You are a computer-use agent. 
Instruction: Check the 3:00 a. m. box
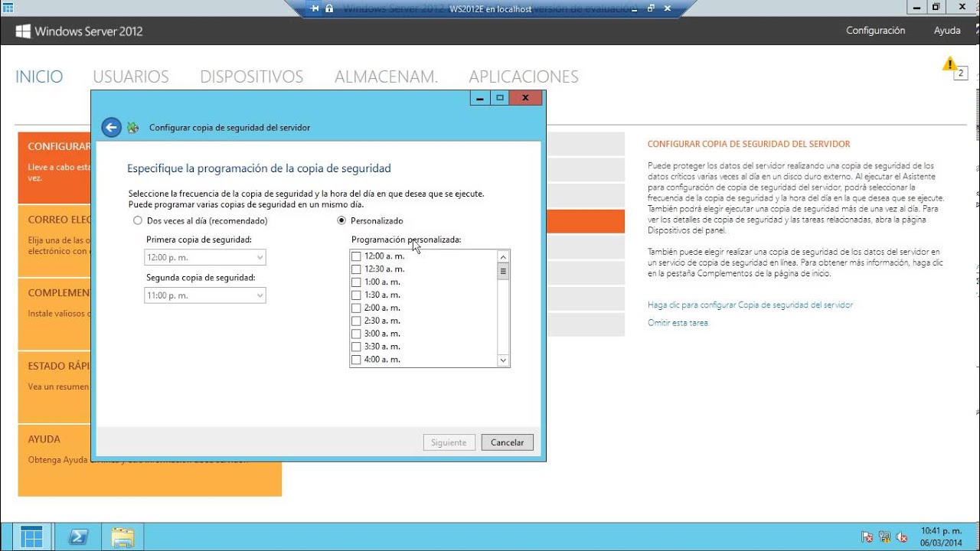[x=356, y=334]
